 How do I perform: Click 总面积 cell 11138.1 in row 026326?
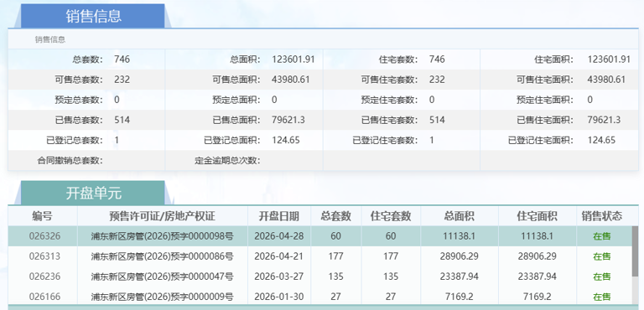pyautogui.click(x=460, y=236)
